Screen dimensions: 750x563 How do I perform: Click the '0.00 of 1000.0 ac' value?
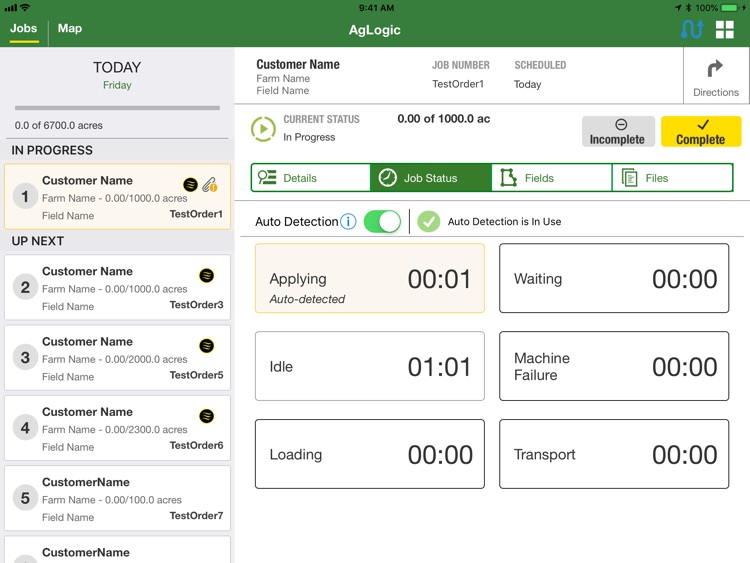[444, 119]
